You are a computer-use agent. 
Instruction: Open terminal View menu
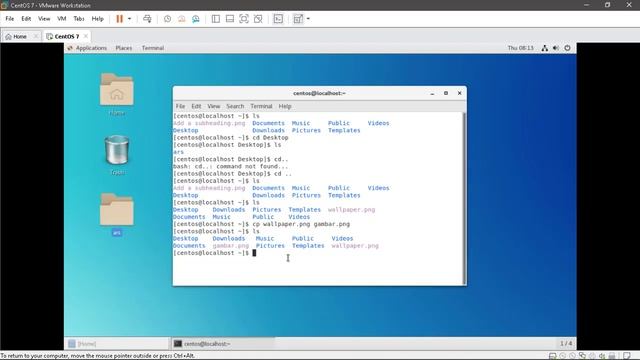(213, 106)
